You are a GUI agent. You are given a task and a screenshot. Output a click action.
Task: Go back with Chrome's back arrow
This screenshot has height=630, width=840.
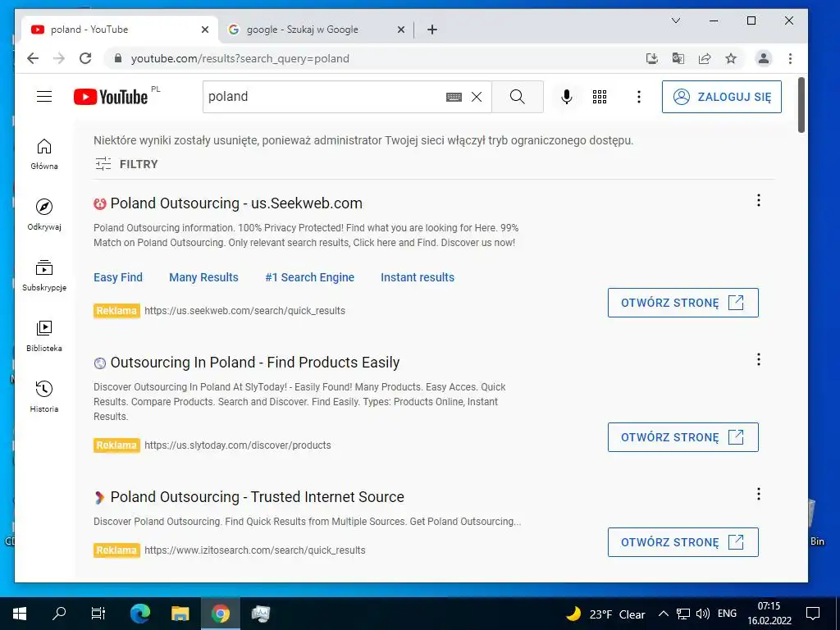coord(33,58)
